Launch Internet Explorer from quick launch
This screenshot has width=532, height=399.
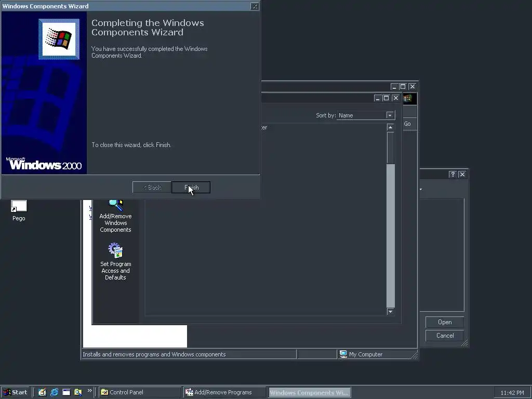pyautogui.click(x=54, y=392)
